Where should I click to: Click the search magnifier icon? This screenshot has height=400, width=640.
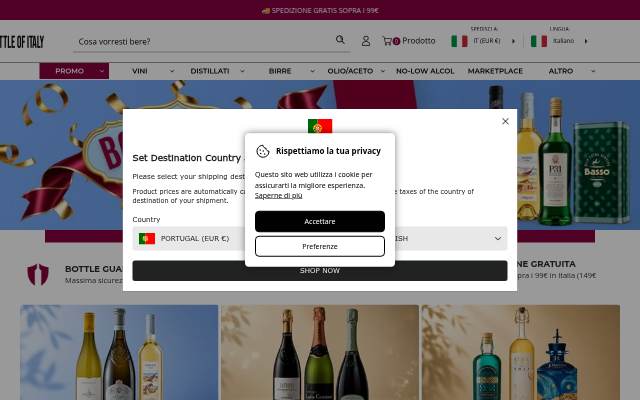click(340, 40)
